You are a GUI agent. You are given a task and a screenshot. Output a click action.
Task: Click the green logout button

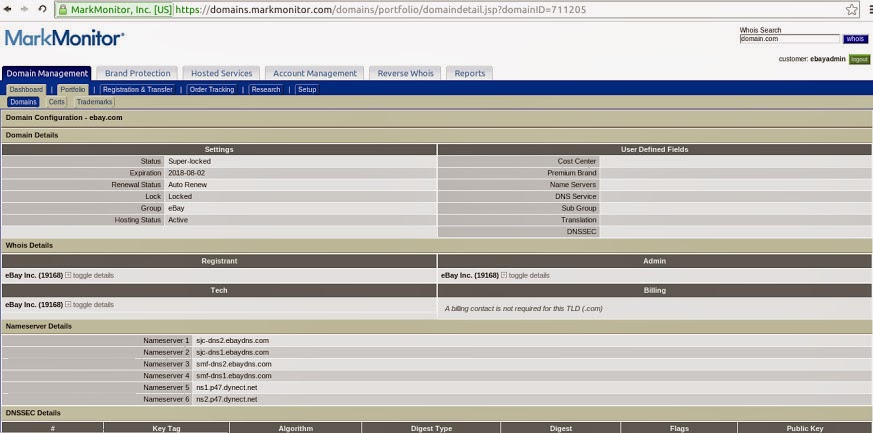pyautogui.click(x=859, y=59)
